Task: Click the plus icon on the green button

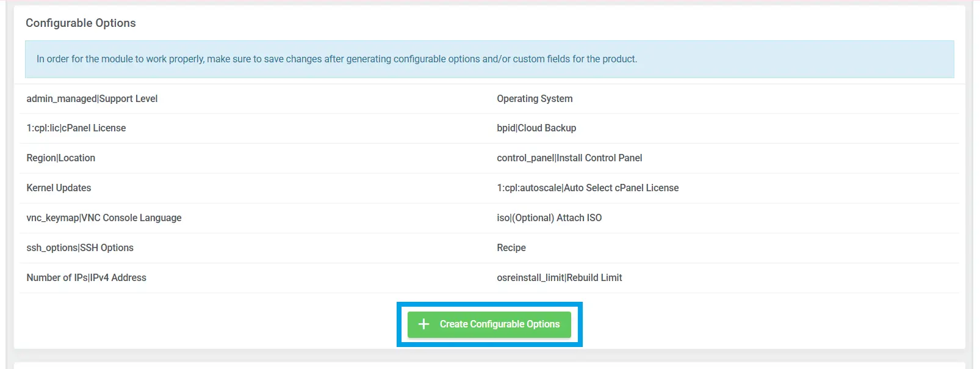Action: pos(424,324)
